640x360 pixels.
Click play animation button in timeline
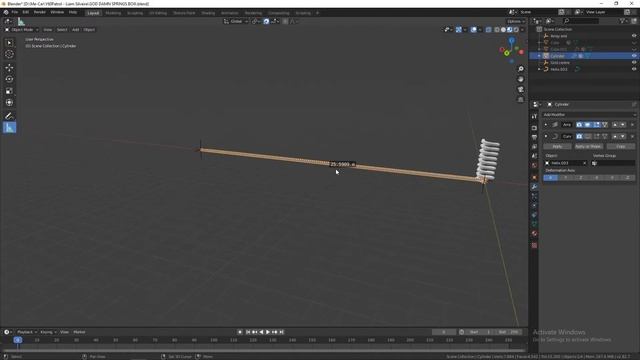(268, 332)
